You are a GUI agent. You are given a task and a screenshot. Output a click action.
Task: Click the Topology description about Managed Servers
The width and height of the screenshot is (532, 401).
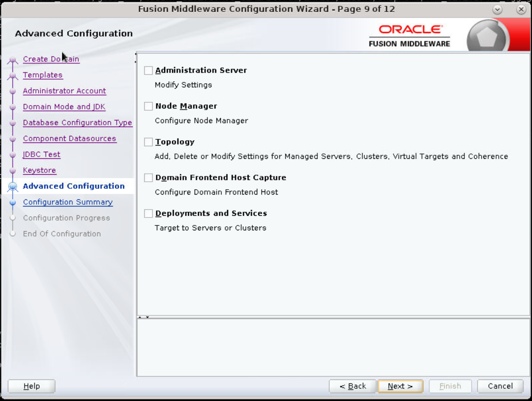click(x=331, y=156)
